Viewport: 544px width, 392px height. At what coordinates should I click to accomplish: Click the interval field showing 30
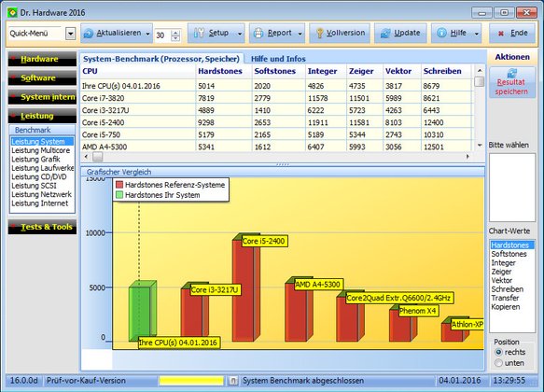click(162, 35)
